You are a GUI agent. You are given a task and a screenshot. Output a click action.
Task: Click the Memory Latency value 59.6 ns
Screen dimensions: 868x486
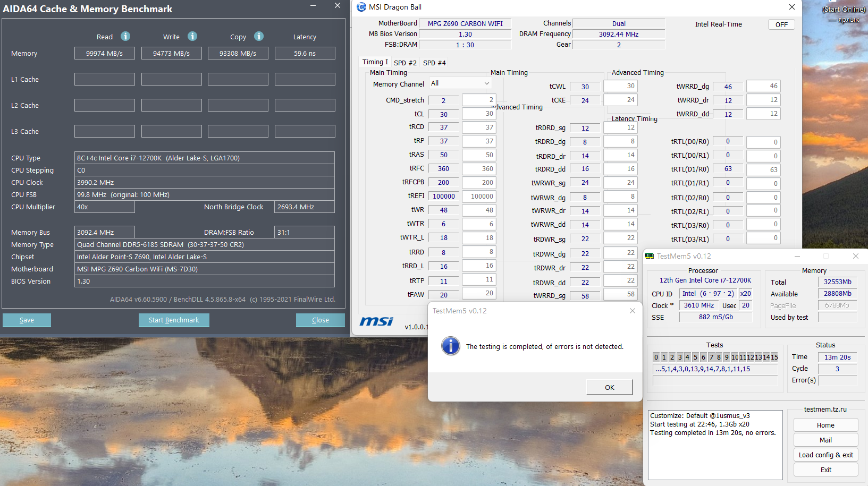(305, 53)
